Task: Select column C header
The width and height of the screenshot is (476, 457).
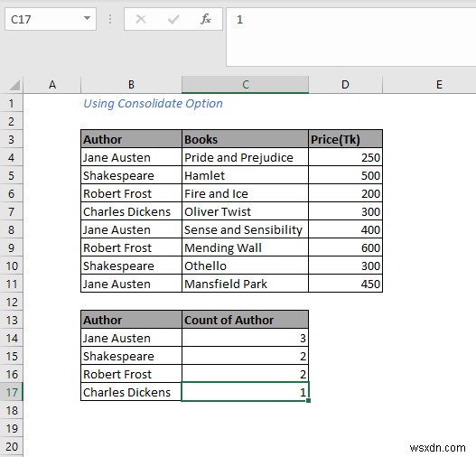Action: pyautogui.click(x=246, y=85)
